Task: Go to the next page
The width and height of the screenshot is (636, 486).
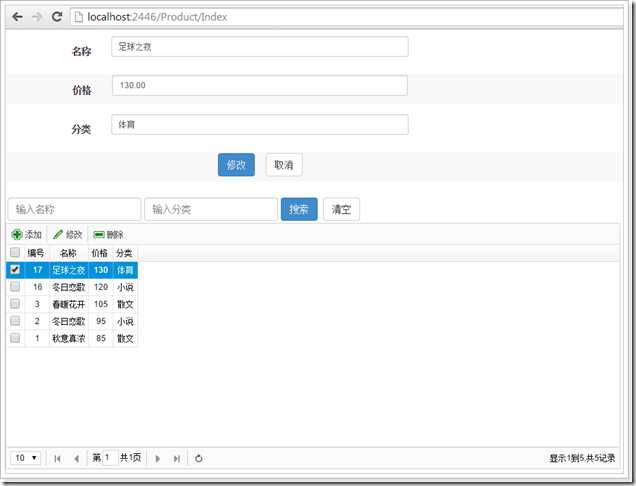Action: click(158, 458)
